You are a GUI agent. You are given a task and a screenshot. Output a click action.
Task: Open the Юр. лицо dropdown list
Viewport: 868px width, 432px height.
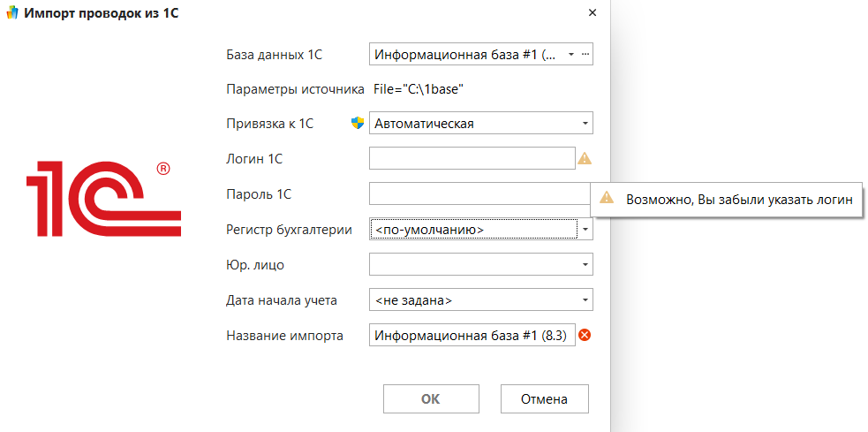pyautogui.click(x=585, y=264)
